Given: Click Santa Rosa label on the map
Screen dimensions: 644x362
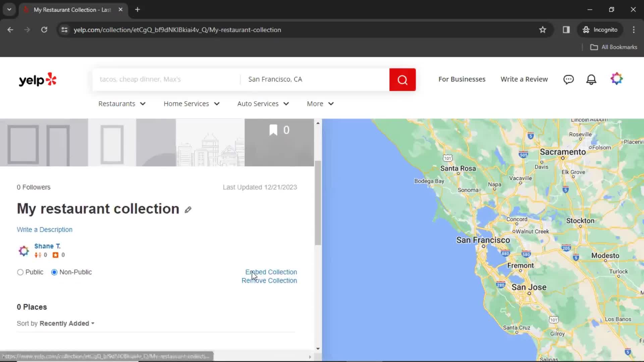Looking at the screenshot, I should (458, 168).
